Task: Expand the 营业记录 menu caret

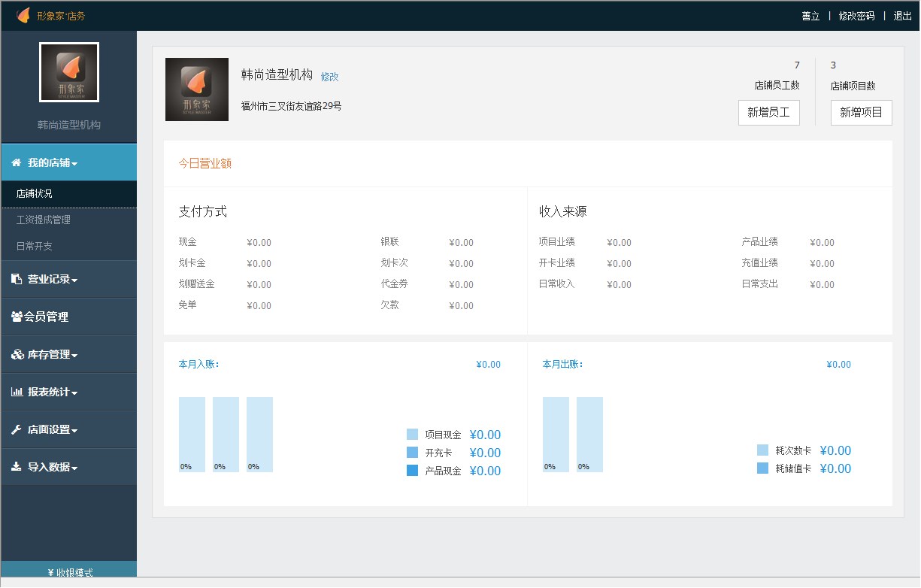Action: [74, 280]
